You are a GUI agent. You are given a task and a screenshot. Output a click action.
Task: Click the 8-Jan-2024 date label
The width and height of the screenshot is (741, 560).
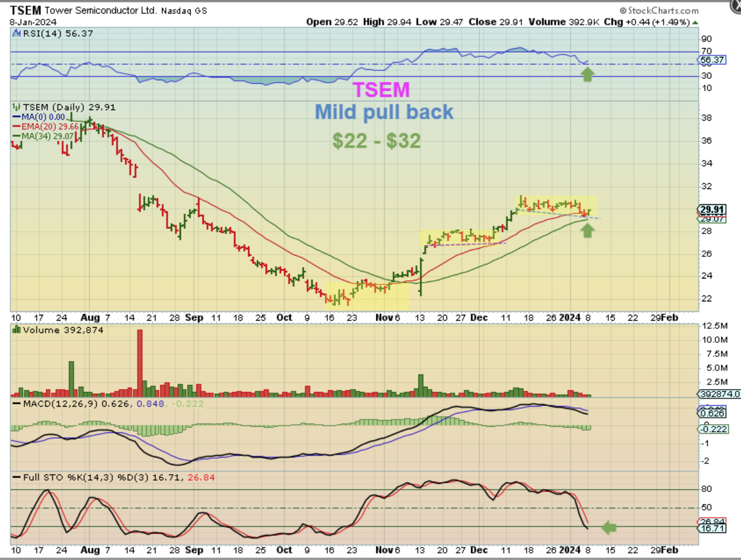click(x=33, y=22)
